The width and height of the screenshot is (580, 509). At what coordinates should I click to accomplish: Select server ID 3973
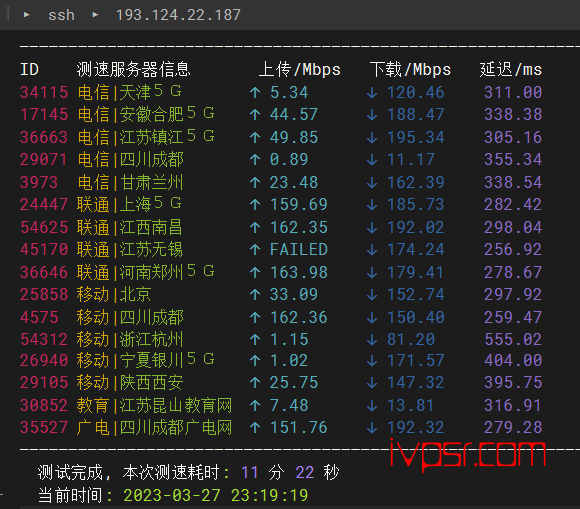tap(39, 182)
